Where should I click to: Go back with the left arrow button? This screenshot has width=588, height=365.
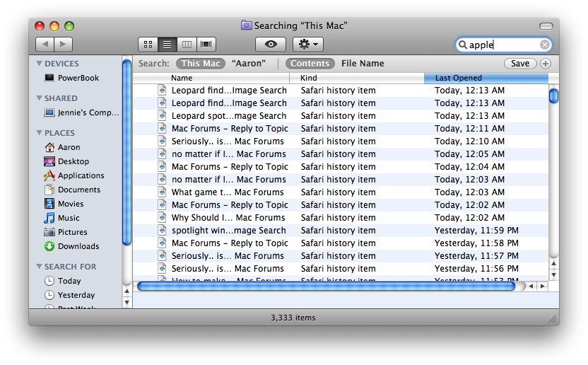(45, 45)
